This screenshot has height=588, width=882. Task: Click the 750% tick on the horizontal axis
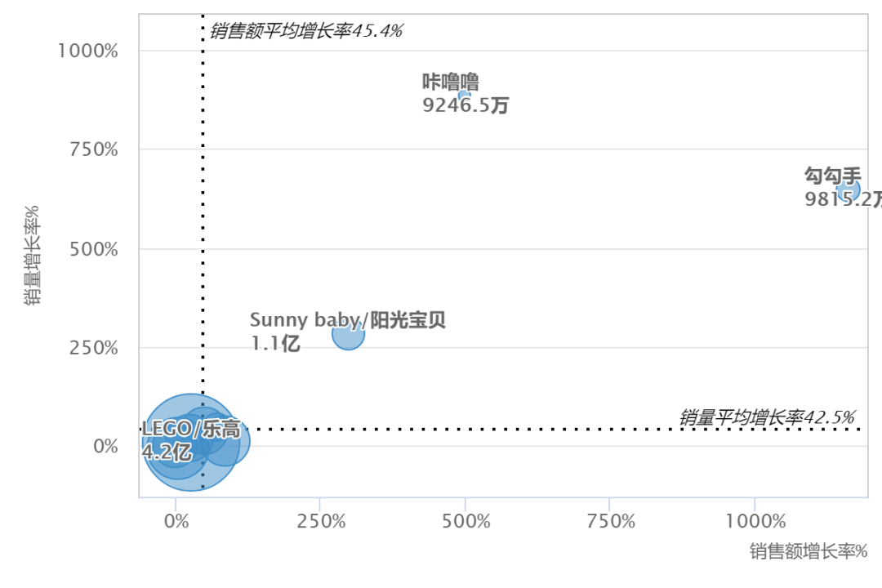click(x=609, y=522)
